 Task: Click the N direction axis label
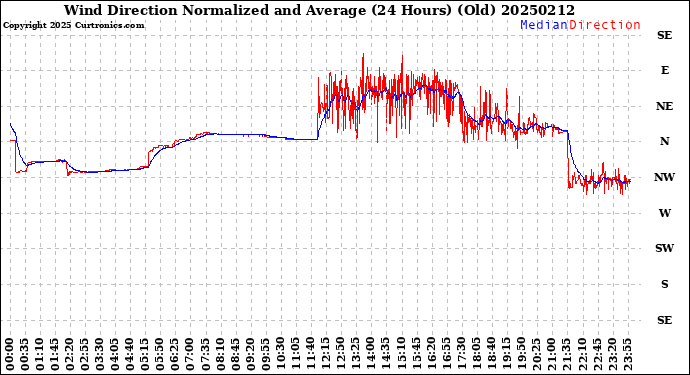tap(664, 141)
